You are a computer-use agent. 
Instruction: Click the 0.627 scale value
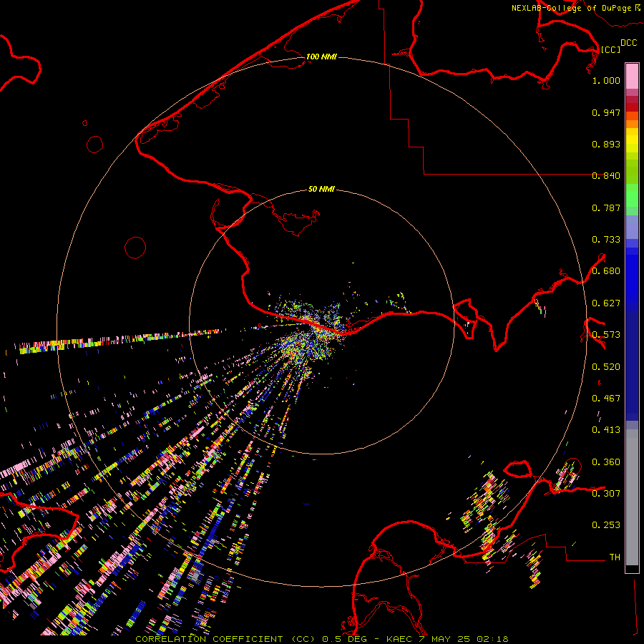[x=606, y=303]
